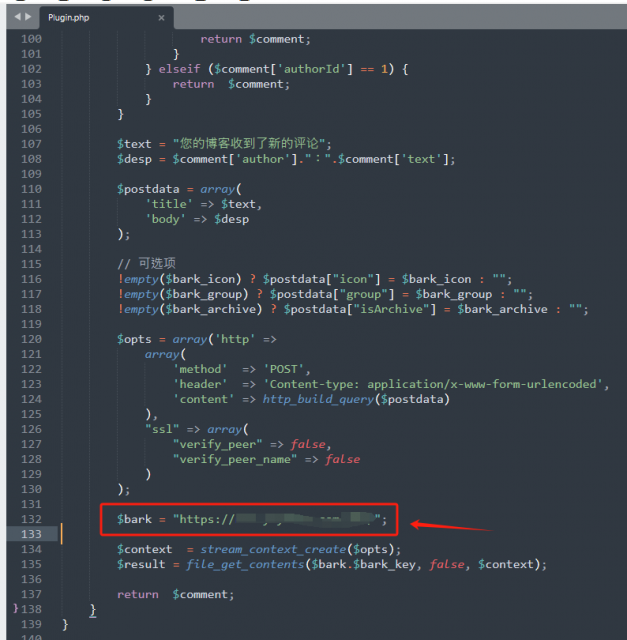
Task: Click line number 132 in gutter
Action: 31,519
